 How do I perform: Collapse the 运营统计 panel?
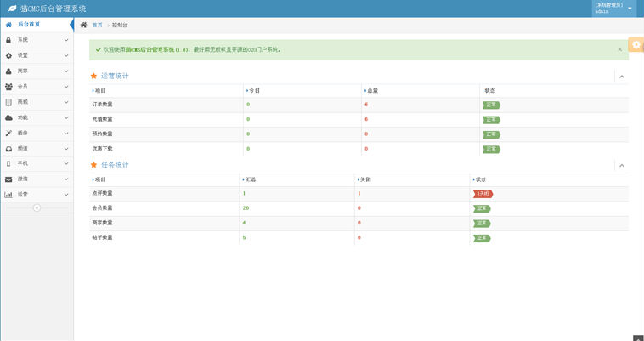point(621,77)
